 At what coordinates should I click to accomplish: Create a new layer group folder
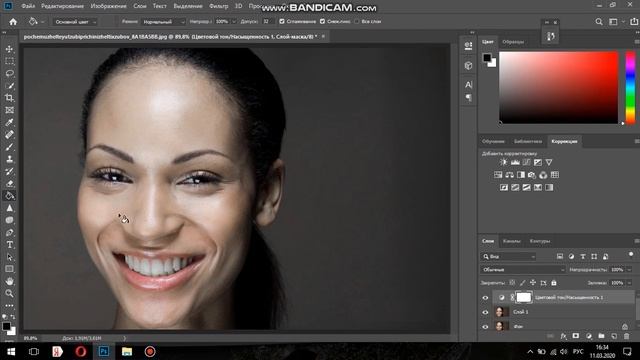pyautogui.click(x=601, y=336)
